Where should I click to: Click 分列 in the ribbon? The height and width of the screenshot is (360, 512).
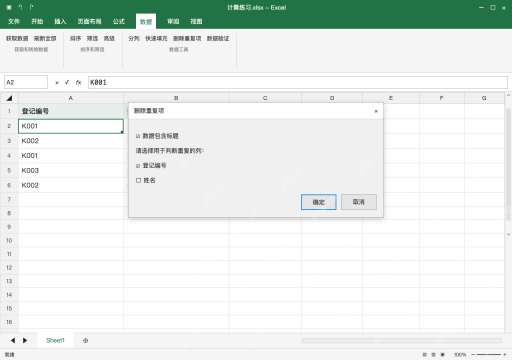tap(134, 39)
